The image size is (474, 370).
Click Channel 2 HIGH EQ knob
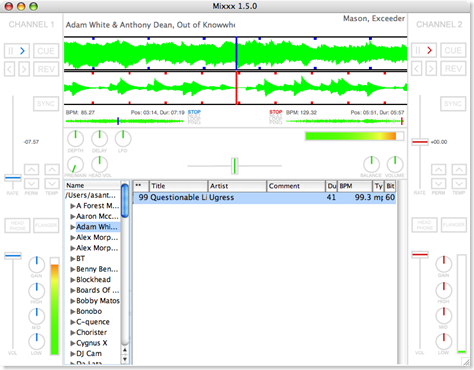tap(444, 290)
